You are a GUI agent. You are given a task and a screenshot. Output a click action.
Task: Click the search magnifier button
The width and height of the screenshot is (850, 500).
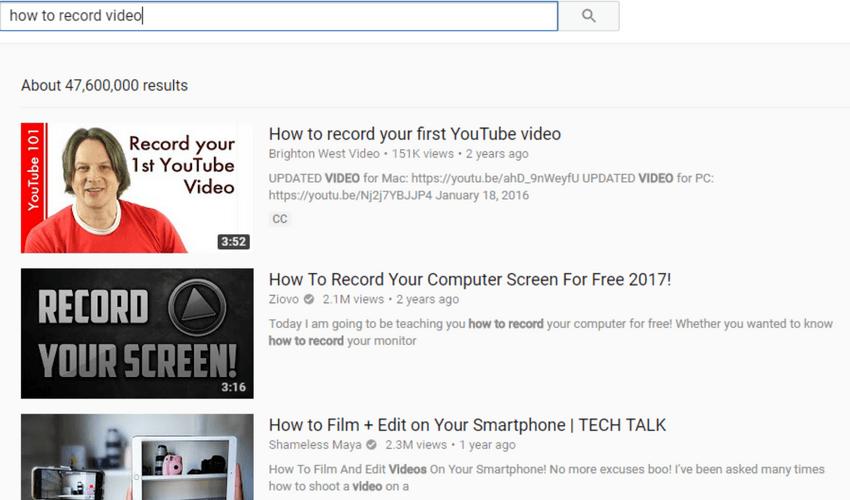(589, 16)
